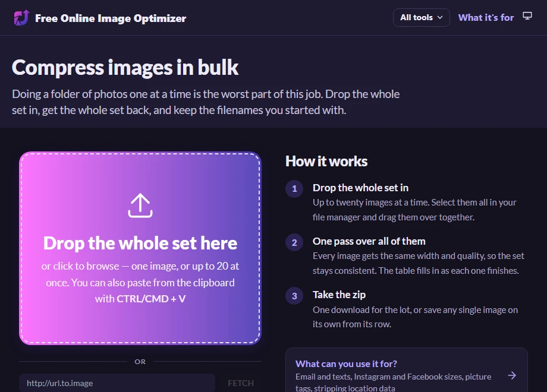The height and width of the screenshot is (392, 547).
Task: Click the What can you use it for? link
Action: (x=346, y=363)
